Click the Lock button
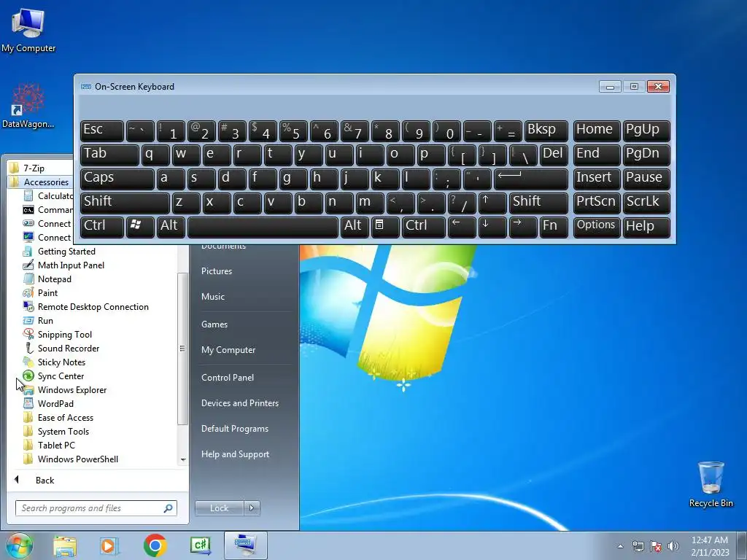This screenshot has height=560, width=747. click(220, 508)
